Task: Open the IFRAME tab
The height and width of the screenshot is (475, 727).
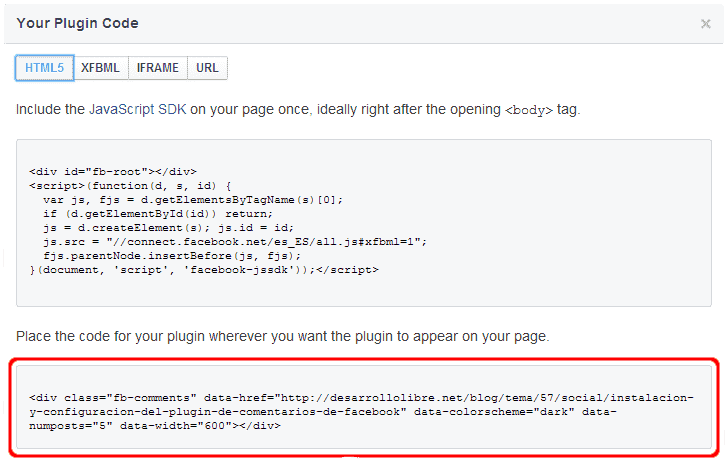Action: (x=158, y=68)
